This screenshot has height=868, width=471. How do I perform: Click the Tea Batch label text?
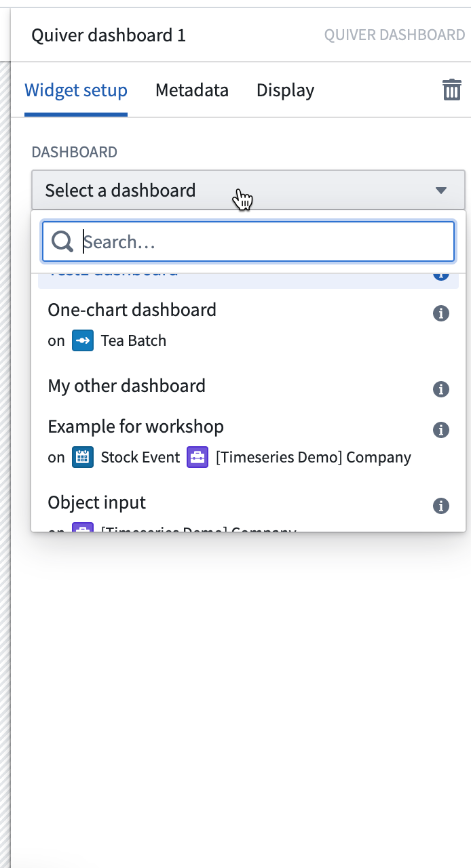click(134, 340)
